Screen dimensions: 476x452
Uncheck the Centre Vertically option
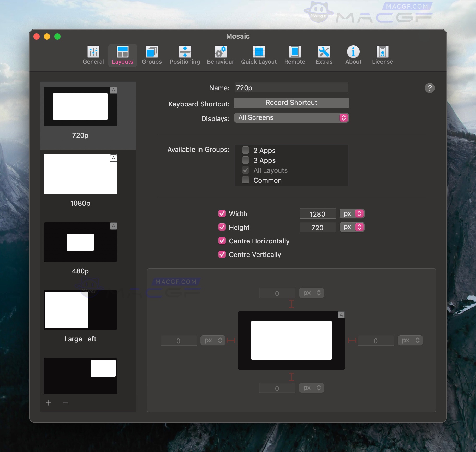222,254
